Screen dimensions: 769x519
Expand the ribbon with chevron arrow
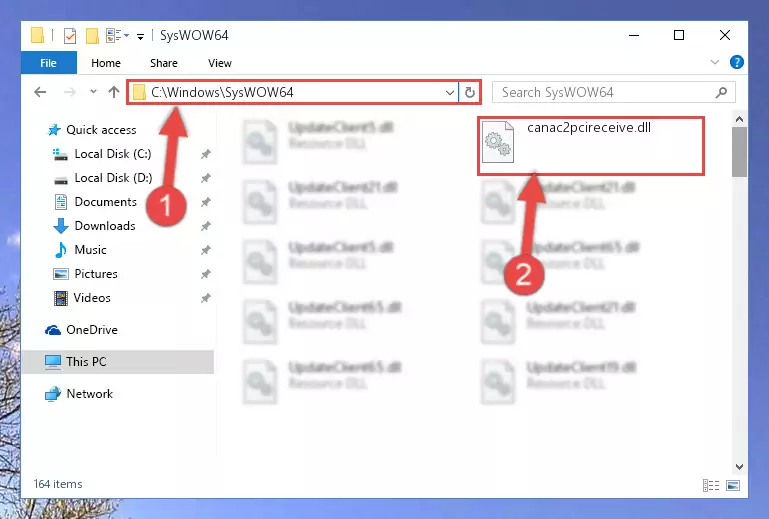(x=715, y=62)
